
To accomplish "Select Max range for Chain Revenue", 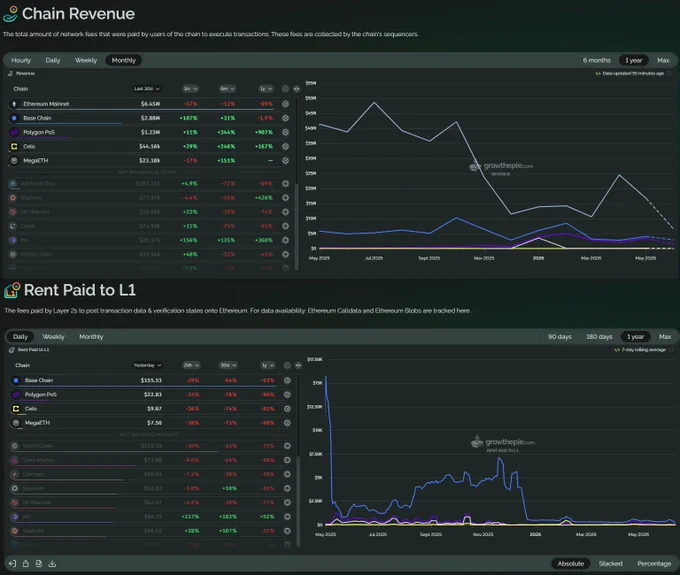I will pyautogui.click(x=663, y=60).
